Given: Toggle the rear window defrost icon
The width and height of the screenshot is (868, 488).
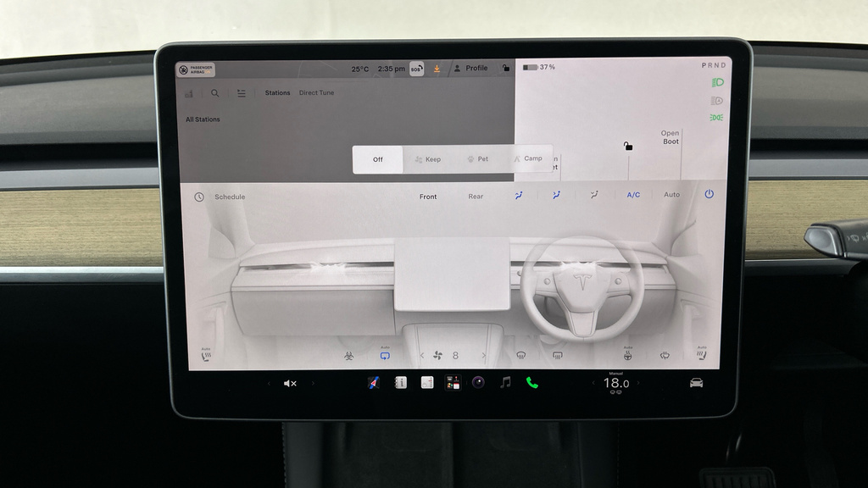Looking at the screenshot, I should [558, 355].
